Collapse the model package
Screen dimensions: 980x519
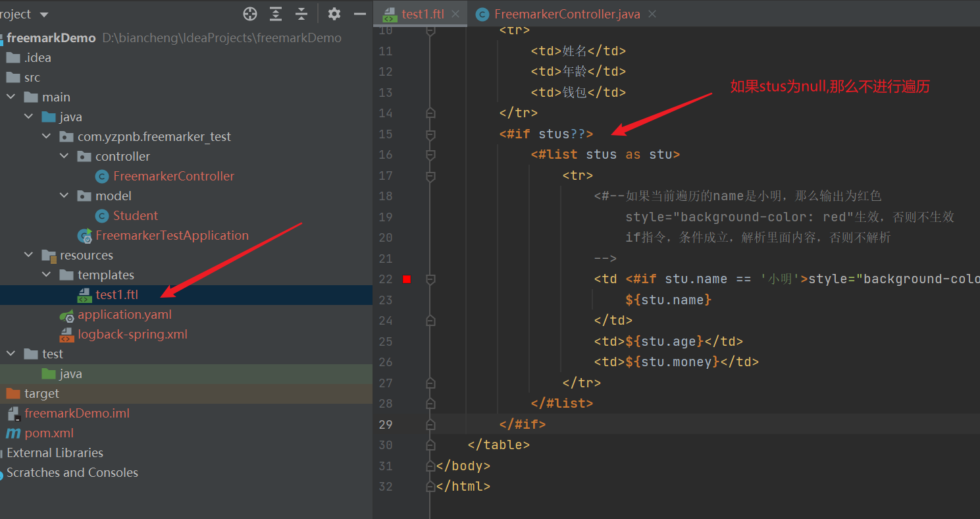[x=64, y=196]
